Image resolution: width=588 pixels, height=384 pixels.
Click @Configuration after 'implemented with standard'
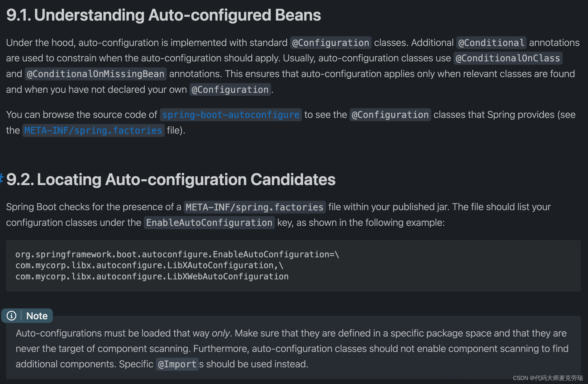[x=331, y=43]
